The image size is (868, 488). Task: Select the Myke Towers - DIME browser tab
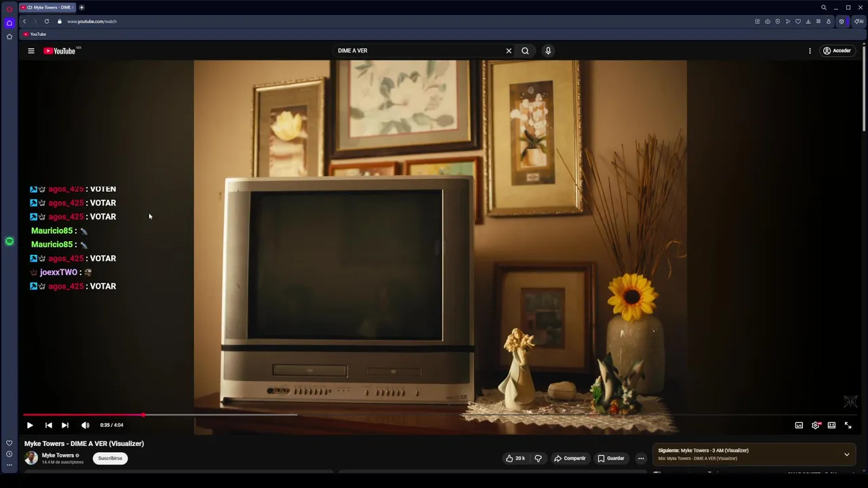[47, 7]
